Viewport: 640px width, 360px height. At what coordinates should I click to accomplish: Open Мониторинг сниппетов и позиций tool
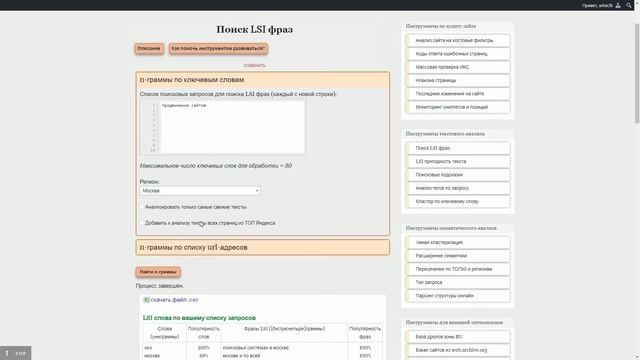[458, 107]
